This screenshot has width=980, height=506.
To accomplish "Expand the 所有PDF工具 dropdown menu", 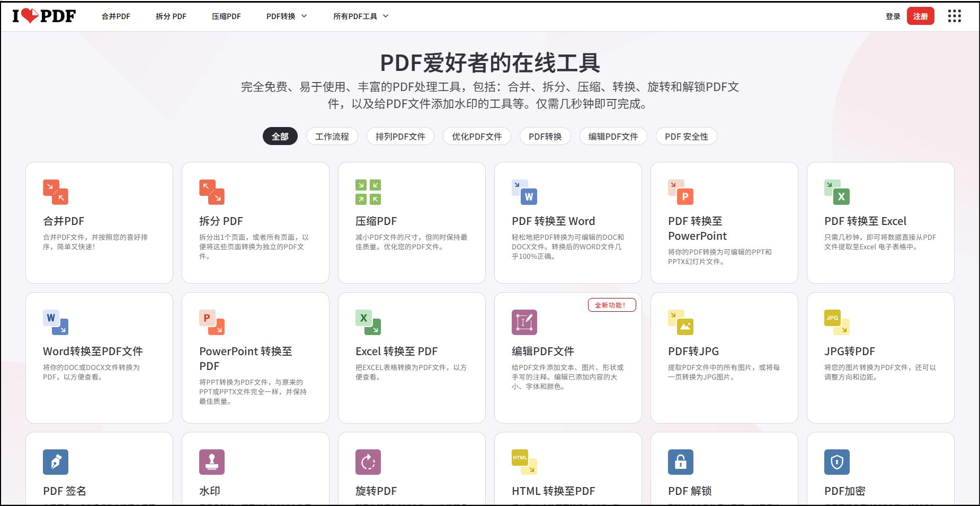I will [361, 16].
